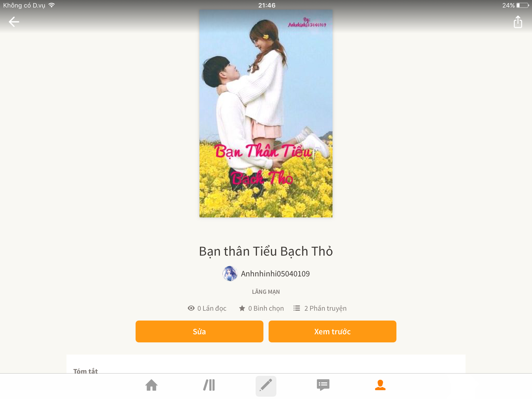This screenshot has width=532, height=399.
Task: Tap the 0 Bình chọn count
Action: tap(266, 308)
